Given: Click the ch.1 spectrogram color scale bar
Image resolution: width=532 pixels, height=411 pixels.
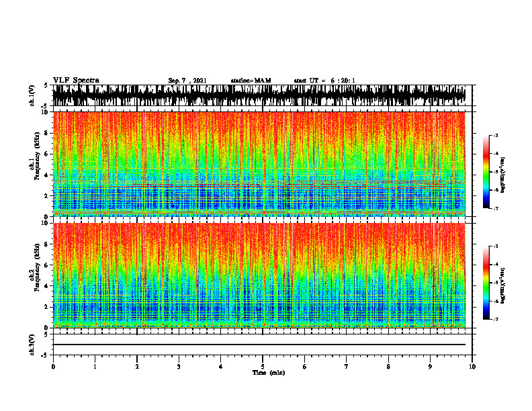Looking at the screenshot, I should click(x=486, y=172).
